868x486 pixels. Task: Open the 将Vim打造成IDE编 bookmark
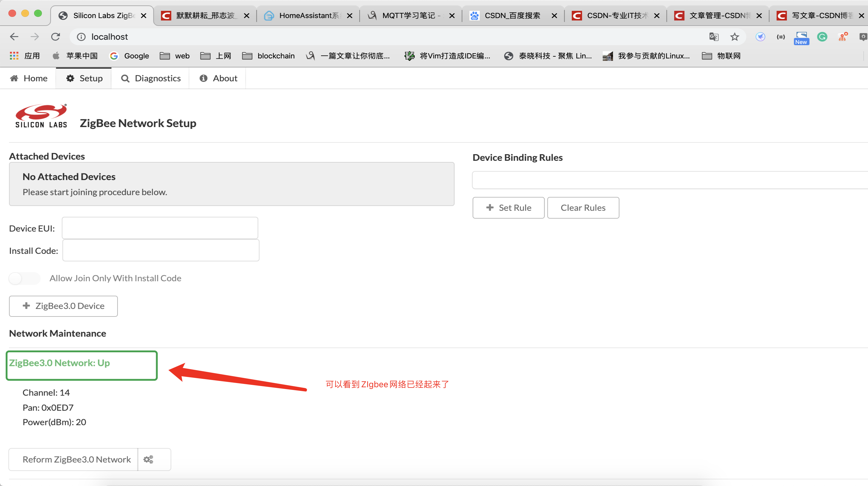447,56
